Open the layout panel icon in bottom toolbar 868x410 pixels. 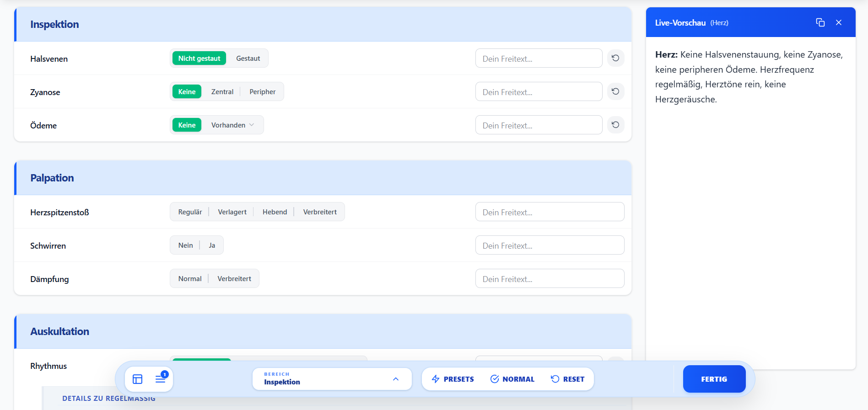pyautogui.click(x=138, y=379)
